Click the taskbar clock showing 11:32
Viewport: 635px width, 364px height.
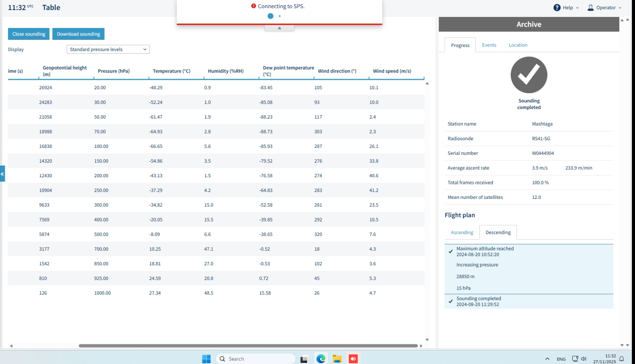604,359
